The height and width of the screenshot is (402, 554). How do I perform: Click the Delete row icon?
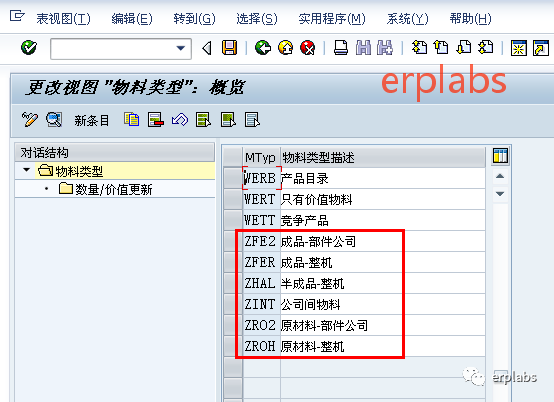pos(155,120)
